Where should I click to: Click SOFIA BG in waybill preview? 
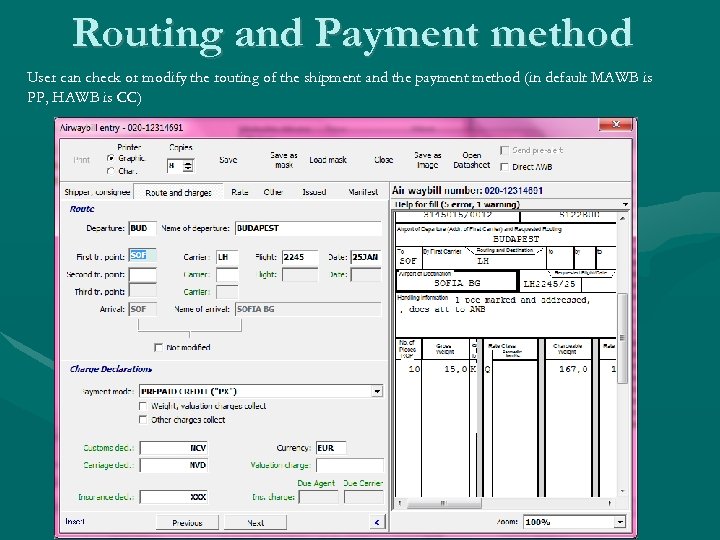(x=457, y=283)
